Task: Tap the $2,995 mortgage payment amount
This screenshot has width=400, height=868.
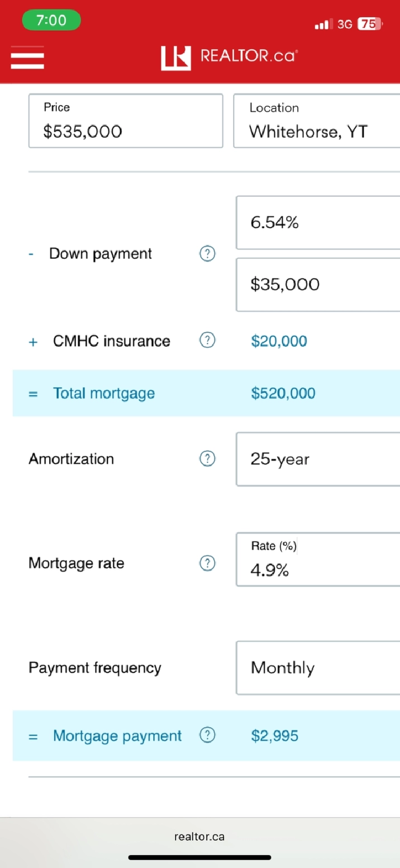Action: 275,735
